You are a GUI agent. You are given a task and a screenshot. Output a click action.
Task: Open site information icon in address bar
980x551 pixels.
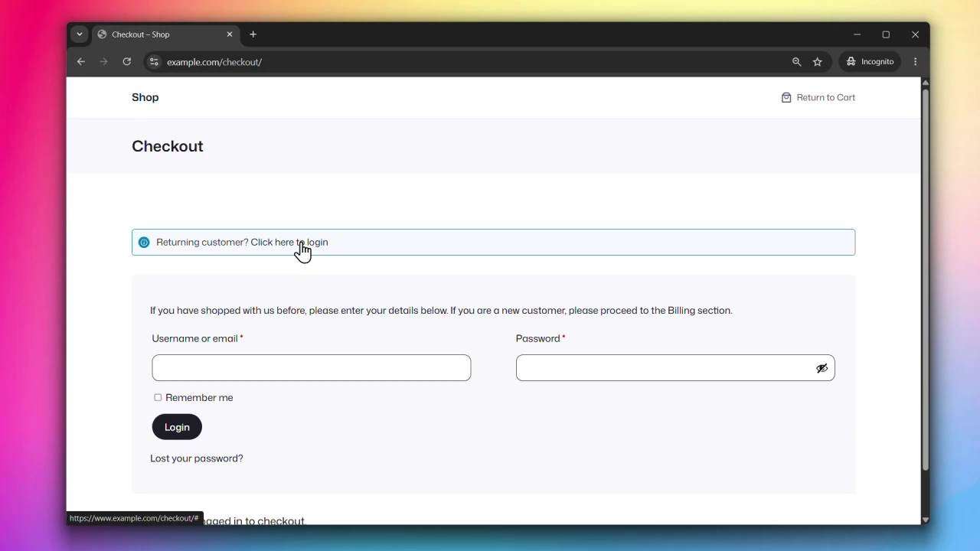tap(154, 62)
